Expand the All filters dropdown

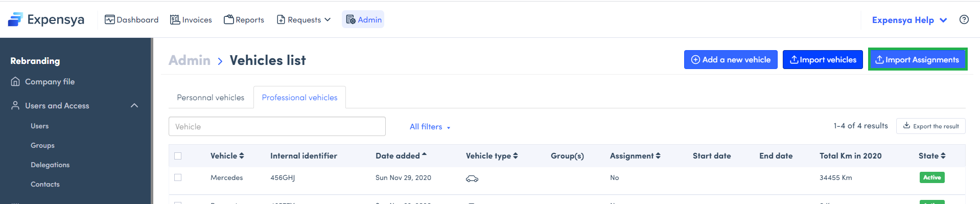(430, 127)
